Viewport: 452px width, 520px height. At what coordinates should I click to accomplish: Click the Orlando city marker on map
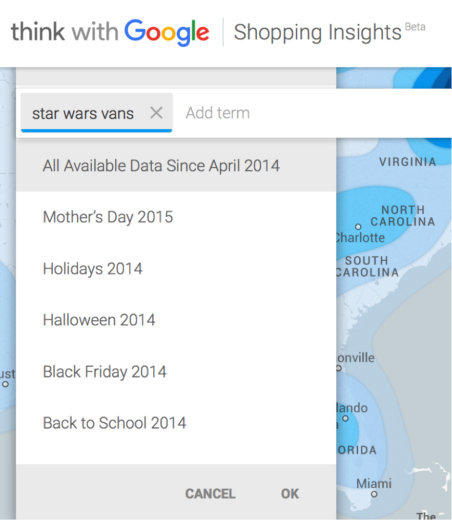(x=346, y=418)
